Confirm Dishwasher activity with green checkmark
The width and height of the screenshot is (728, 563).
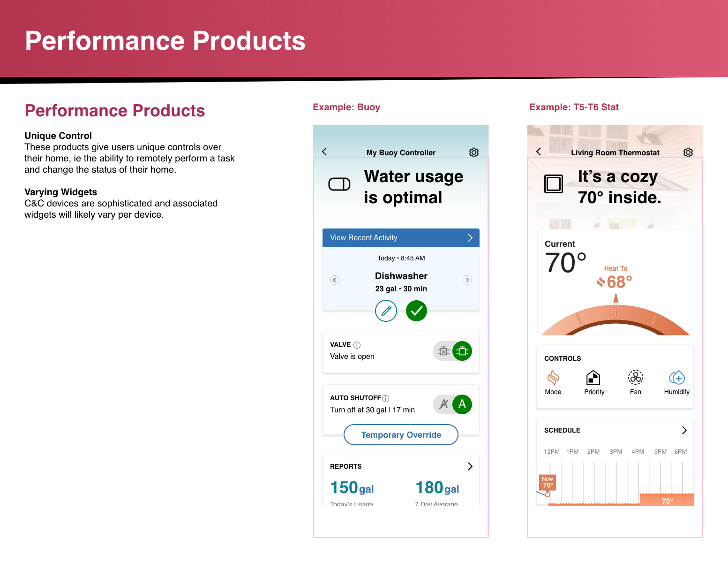tap(416, 311)
